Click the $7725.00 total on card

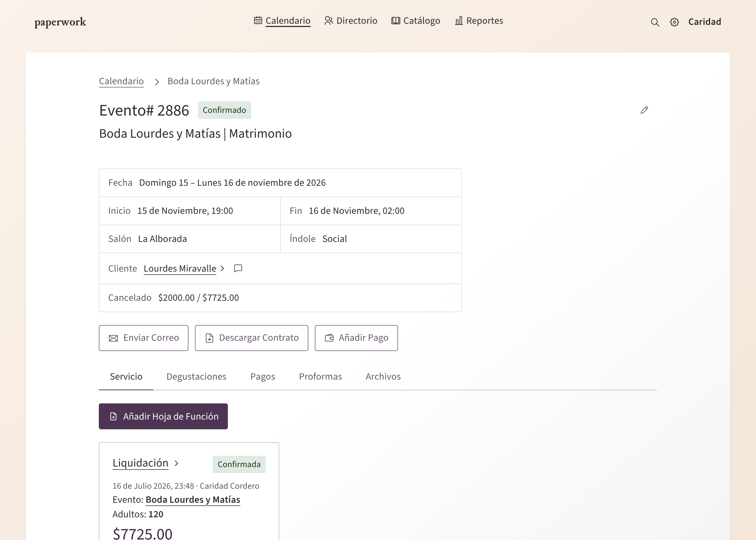(x=142, y=534)
